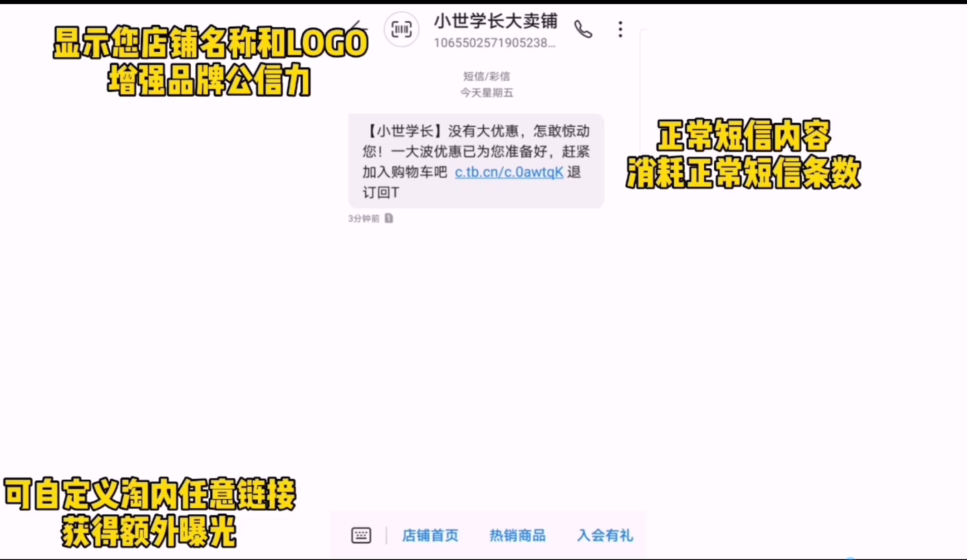Click the sender number 1065502571905238
The width and height of the screenshot is (967, 560).
[x=494, y=43]
